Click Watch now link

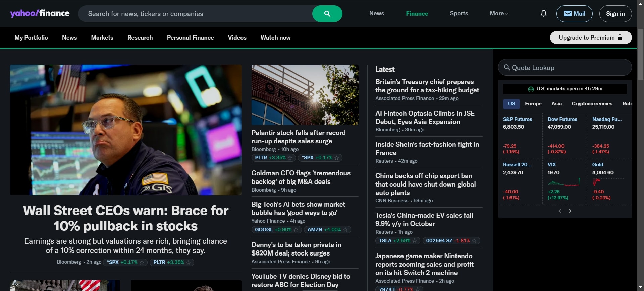click(275, 38)
